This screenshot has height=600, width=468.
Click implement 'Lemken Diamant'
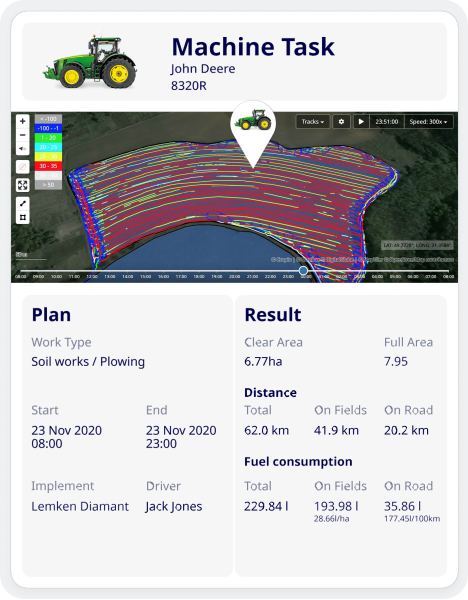80,507
